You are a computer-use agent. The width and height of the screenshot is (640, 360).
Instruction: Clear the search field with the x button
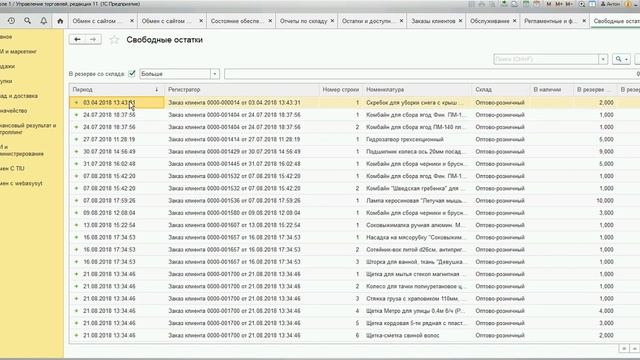[x=603, y=59]
